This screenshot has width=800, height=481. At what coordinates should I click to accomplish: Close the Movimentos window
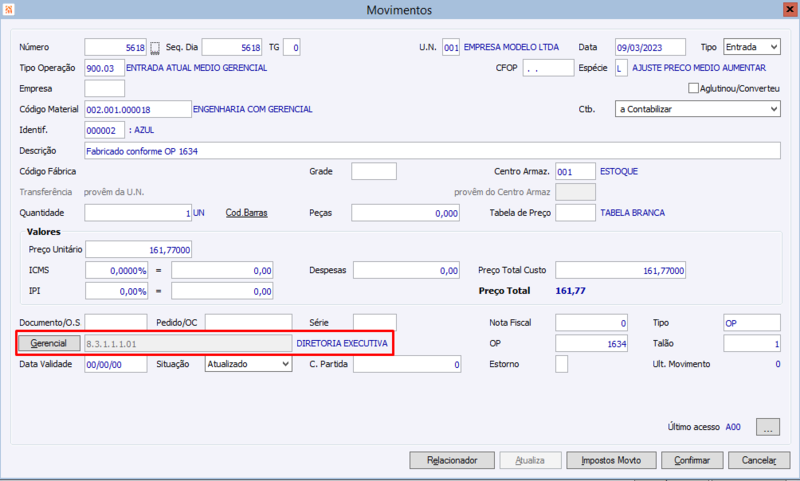(790, 9)
